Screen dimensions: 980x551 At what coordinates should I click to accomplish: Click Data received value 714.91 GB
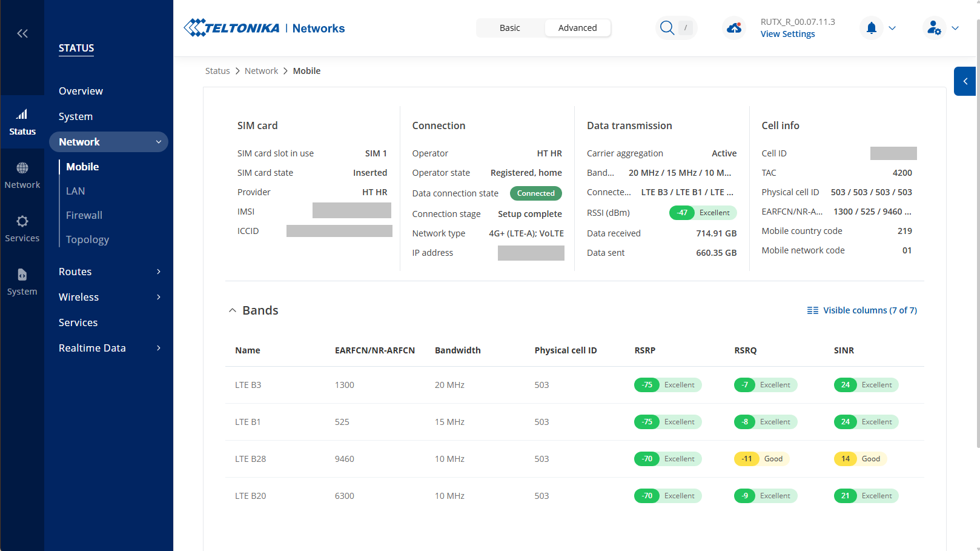pos(717,233)
